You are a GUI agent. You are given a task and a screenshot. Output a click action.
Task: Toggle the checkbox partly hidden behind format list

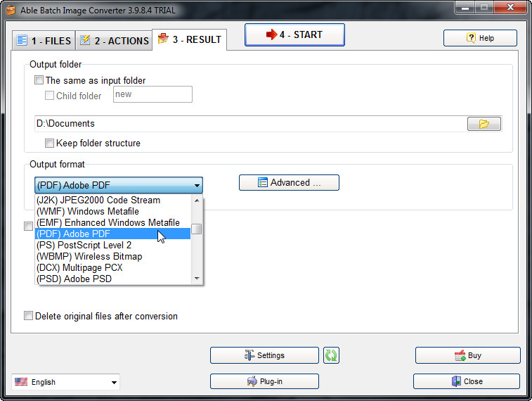pyautogui.click(x=29, y=226)
